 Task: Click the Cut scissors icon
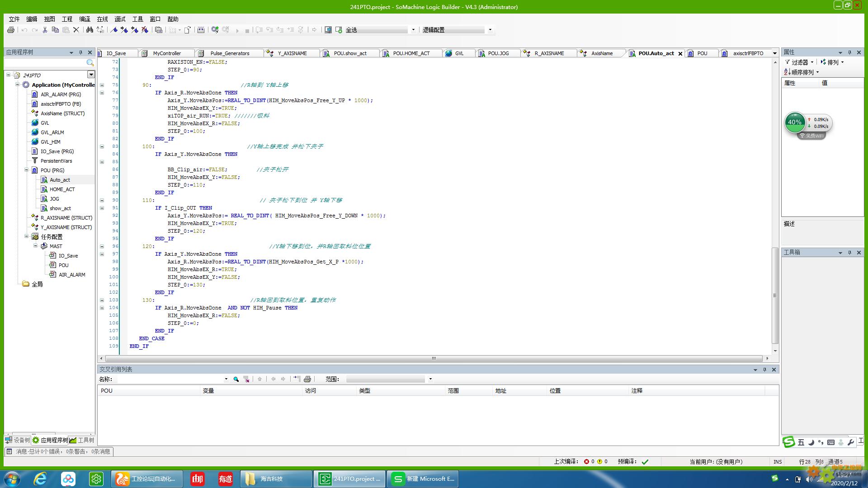point(45,30)
